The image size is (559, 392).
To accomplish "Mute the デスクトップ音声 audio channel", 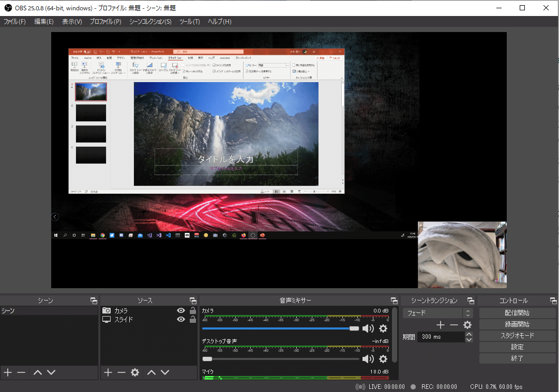I will click(368, 359).
